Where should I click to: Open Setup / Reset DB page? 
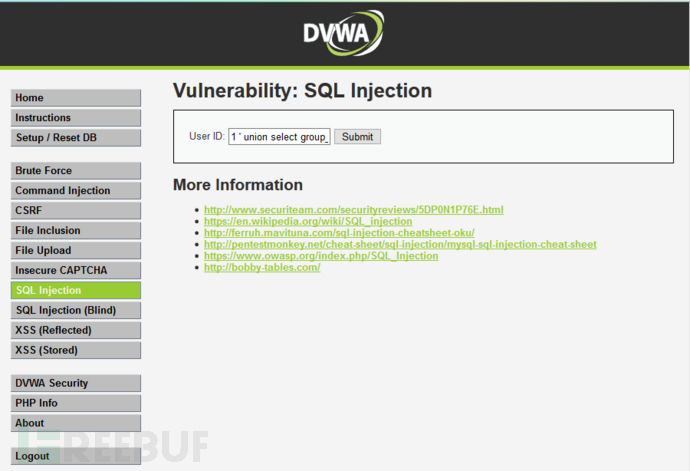pyautogui.click(x=76, y=138)
